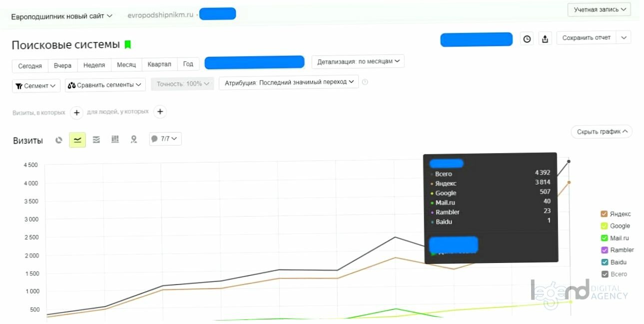Open the Учетная запись dropdown

[x=599, y=9]
